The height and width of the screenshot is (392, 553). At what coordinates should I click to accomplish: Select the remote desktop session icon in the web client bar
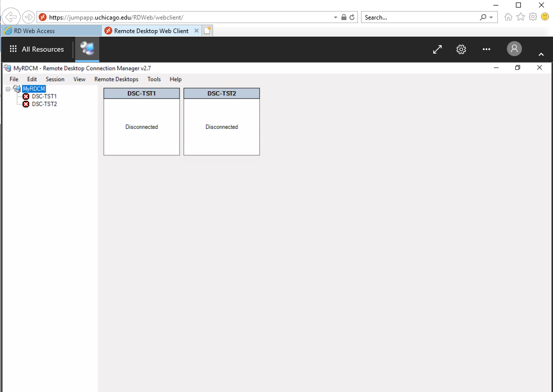coord(86,49)
